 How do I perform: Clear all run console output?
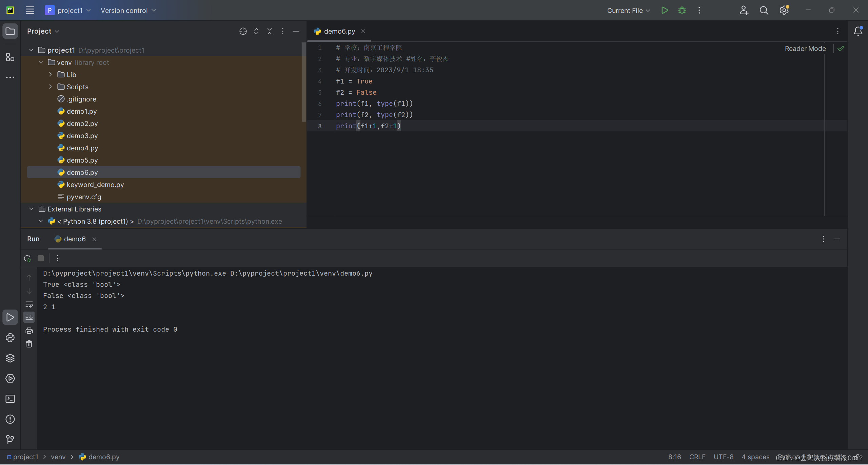tap(29, 344)
